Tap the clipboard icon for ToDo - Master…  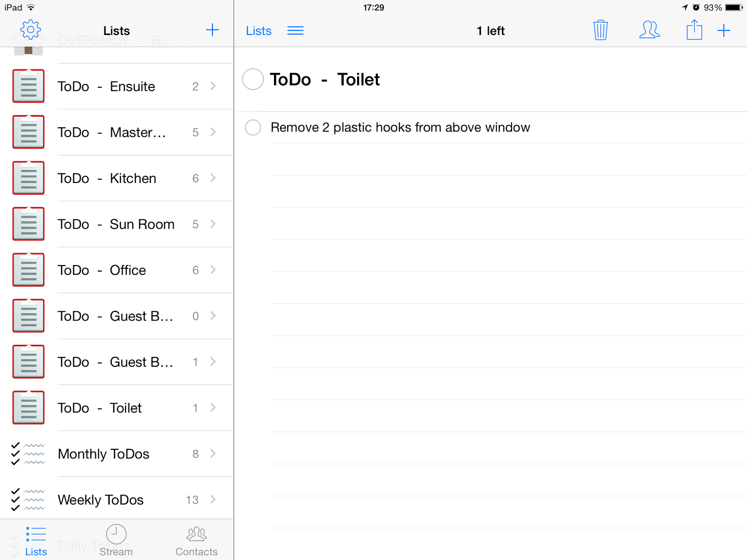28,132
